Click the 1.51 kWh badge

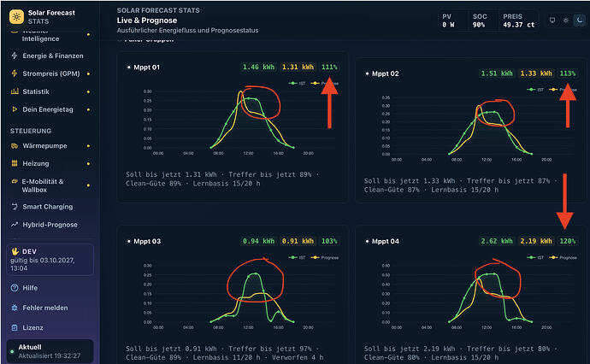(497, 73)
